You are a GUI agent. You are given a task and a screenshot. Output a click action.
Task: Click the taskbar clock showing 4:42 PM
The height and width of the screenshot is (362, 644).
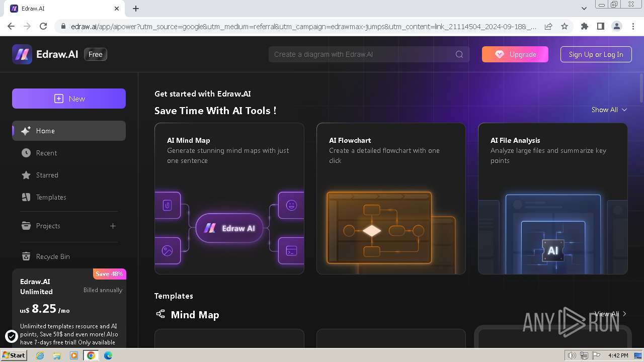pos(618,355)
